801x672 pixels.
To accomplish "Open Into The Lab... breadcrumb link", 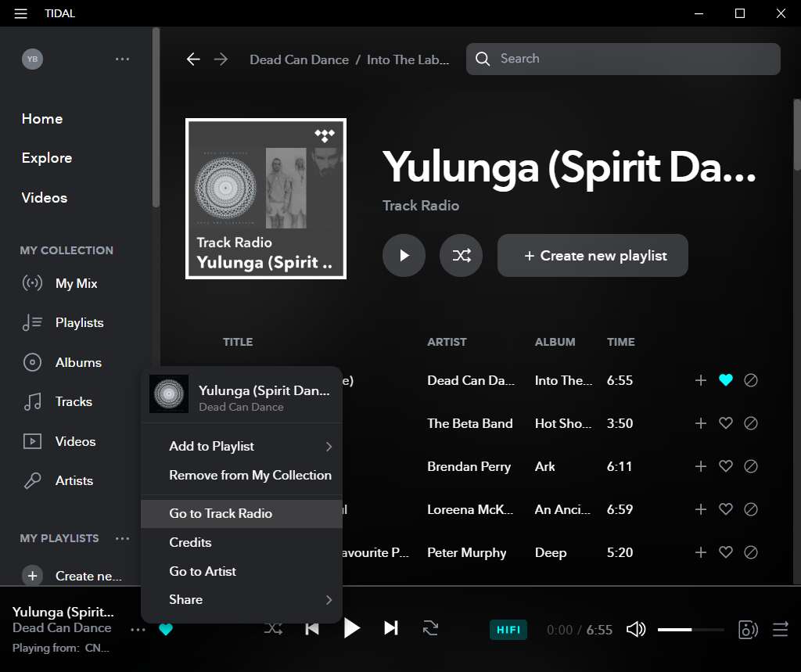I will click(408, 59).
